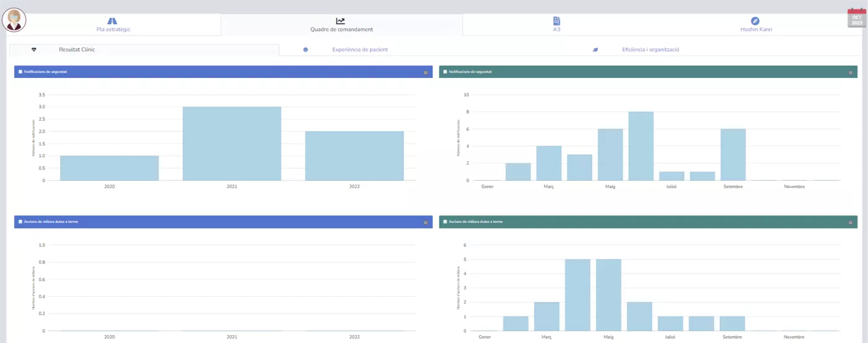The image size is (868, 343).
Task: Click the Setembre bar in monthly improvement actions chart
Action: point(732,323)
